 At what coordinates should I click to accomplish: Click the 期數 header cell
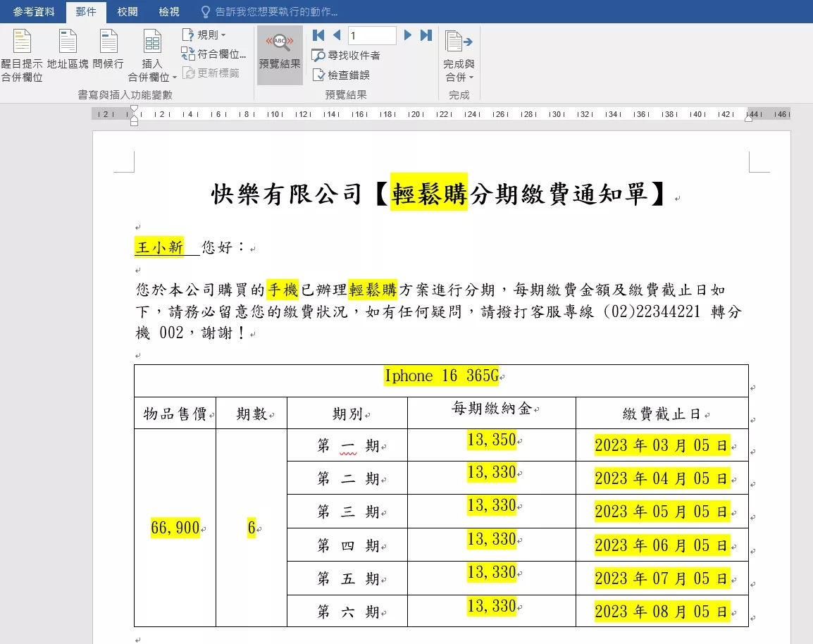click(x=252, y=414)
